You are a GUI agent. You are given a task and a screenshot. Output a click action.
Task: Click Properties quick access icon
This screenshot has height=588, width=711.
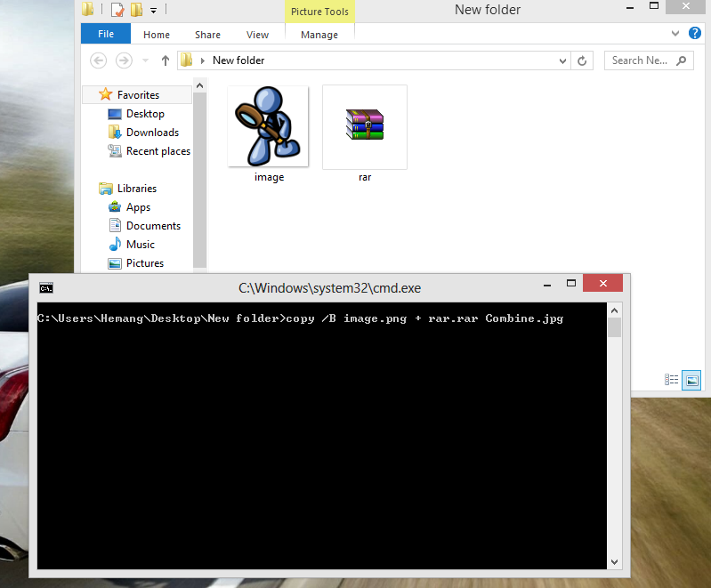(117, 10)
